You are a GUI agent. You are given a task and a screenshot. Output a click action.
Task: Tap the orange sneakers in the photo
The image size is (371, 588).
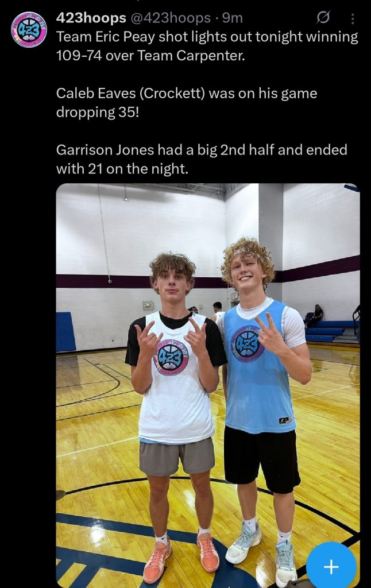point(181,554)
